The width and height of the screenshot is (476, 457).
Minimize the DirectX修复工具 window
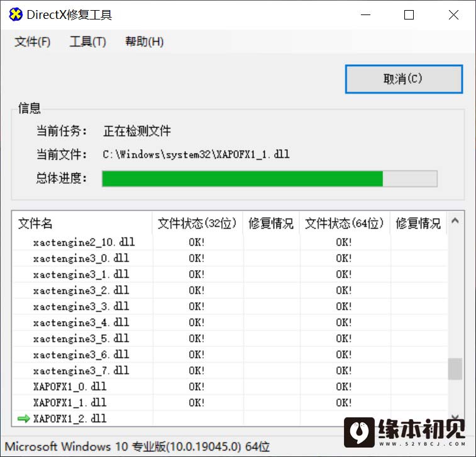[x=365, y=14]
